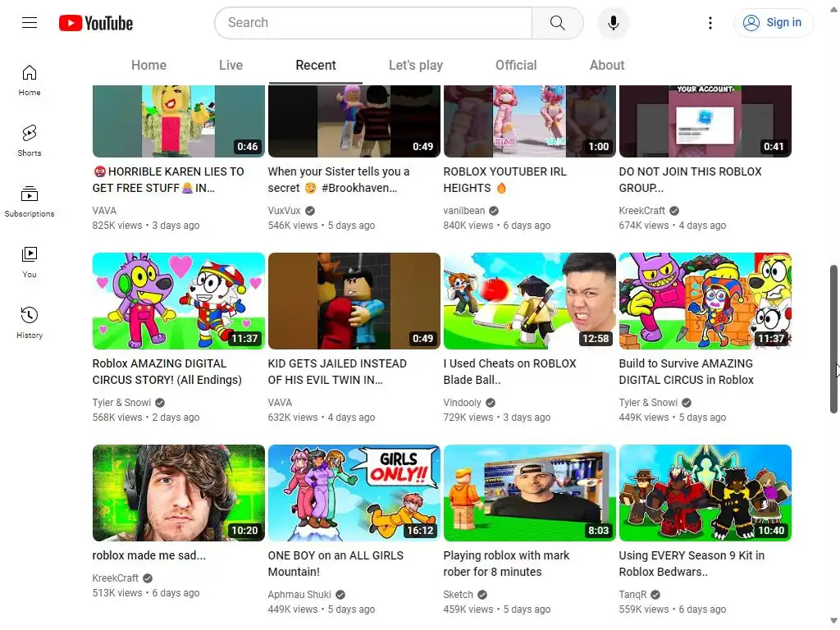This screenshot has width=840, height=630.
Task: Open ROBLOX YOUTUBER IRL HEIGHTS thumbnail
Action: point(530,121)
